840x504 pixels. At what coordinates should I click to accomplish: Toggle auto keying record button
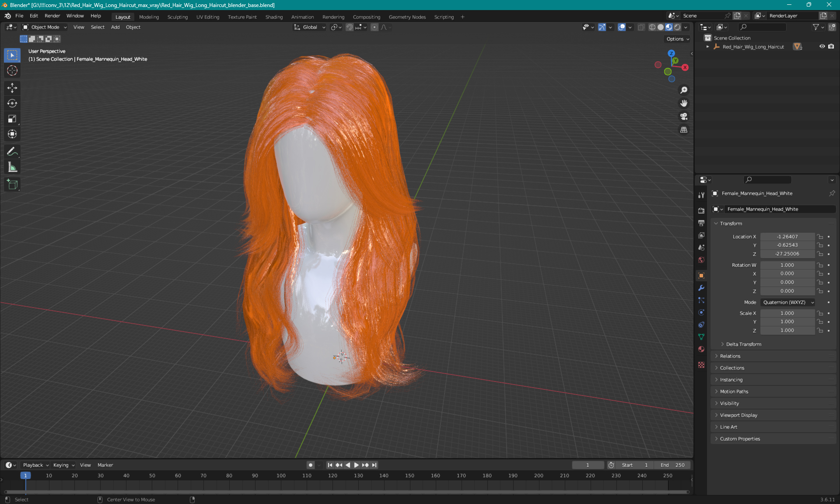click(x=311, y=465)
